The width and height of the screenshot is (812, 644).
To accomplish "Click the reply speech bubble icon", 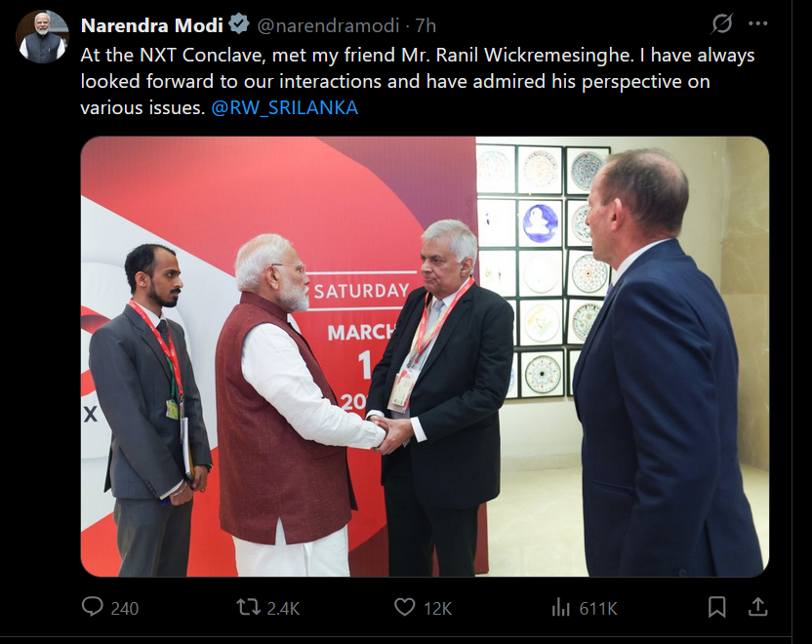I will [93, 607].
